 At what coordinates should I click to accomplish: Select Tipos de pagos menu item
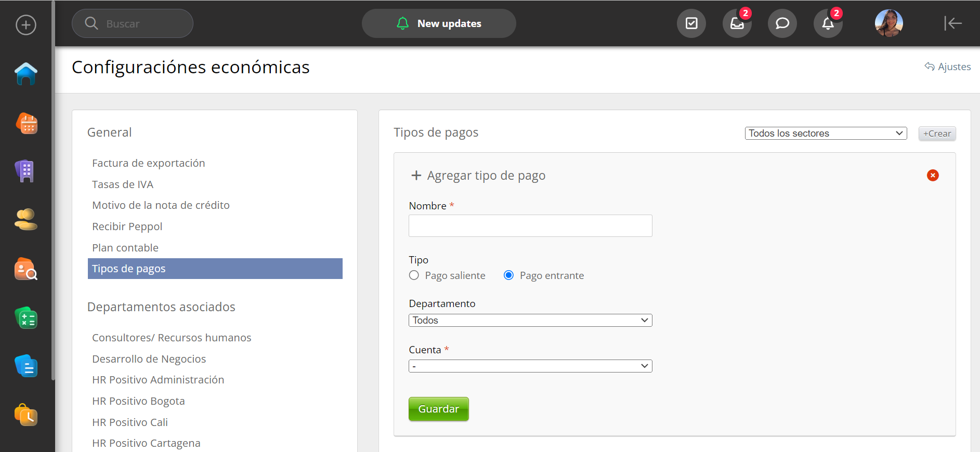pos(215,269)
